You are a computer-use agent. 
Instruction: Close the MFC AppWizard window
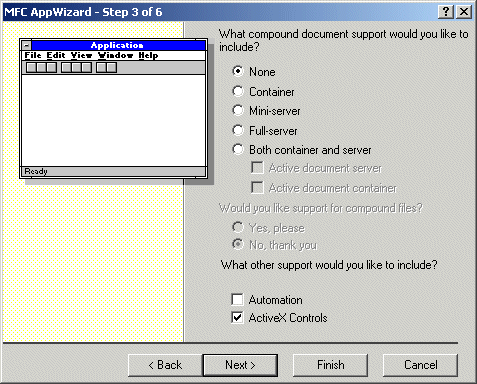coord(464,12)
